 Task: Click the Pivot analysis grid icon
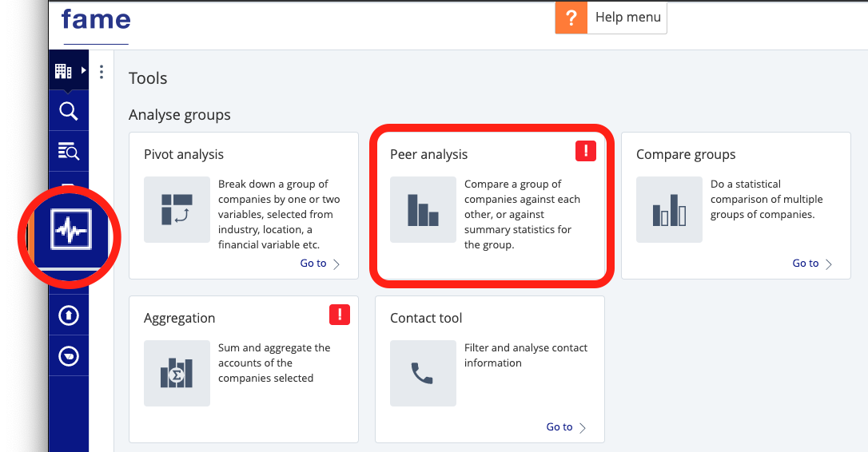coord(177,209)
